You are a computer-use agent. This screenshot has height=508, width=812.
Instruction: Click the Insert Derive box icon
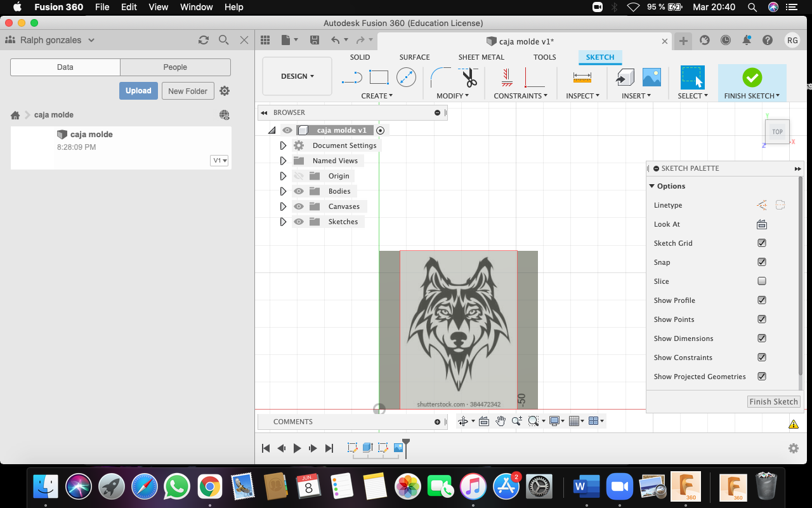(625, 77)
